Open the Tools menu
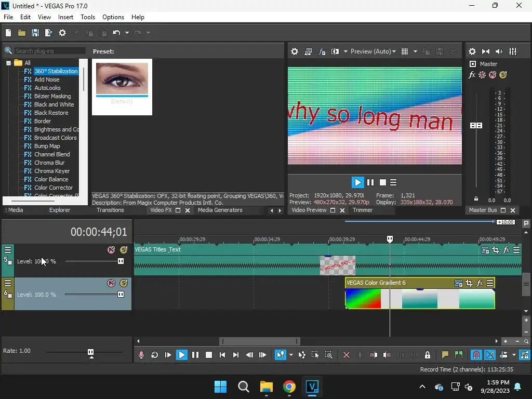 pos(87,17)
